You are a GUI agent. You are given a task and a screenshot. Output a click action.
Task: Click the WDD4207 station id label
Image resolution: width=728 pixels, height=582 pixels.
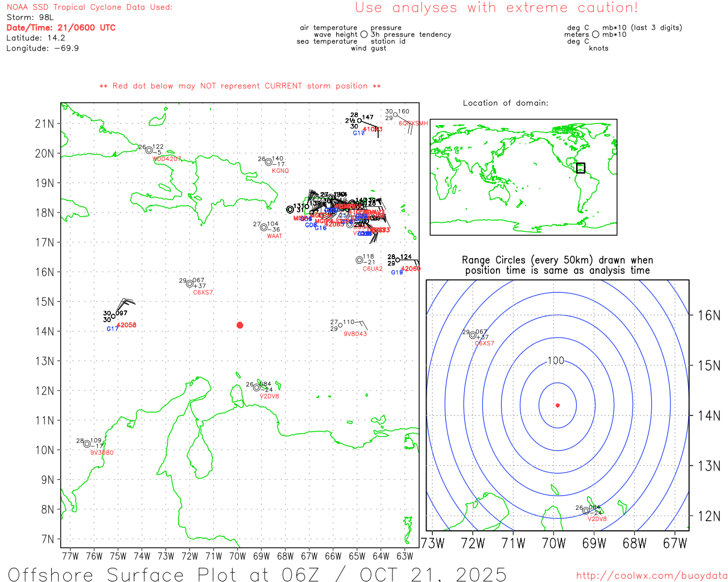(167, 159)
